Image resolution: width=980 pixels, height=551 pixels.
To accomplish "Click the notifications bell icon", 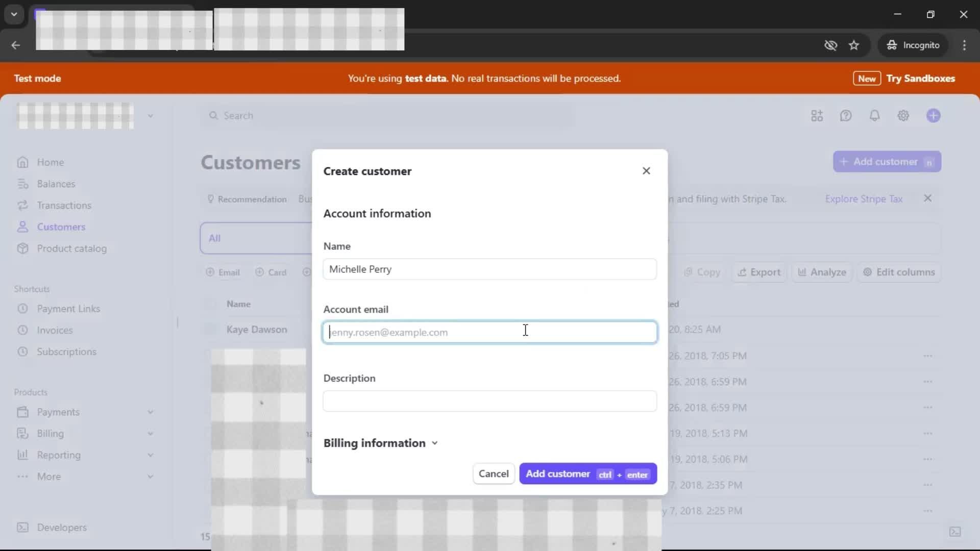I will pos(874,116).
